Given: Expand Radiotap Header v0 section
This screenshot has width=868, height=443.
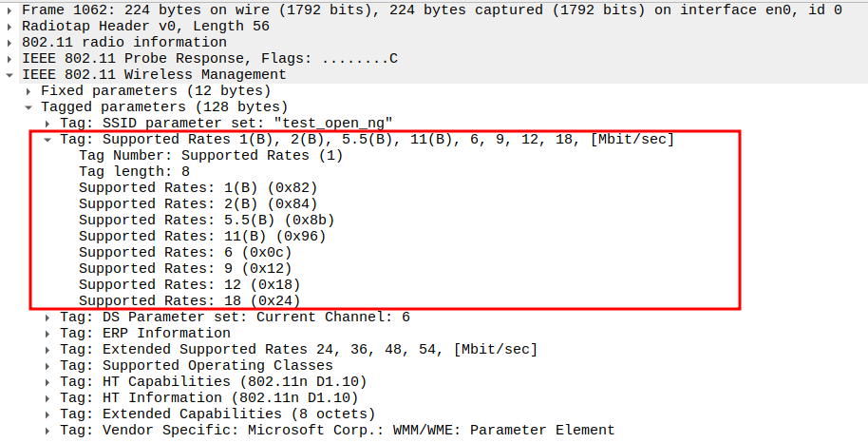Looking at the screenshot, I should 10,27.
